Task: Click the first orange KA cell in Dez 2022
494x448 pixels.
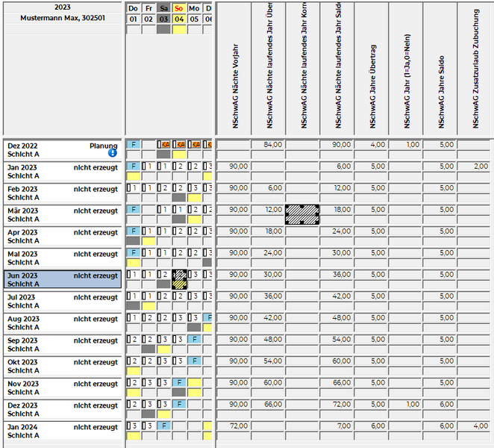Action: [164, 144]
